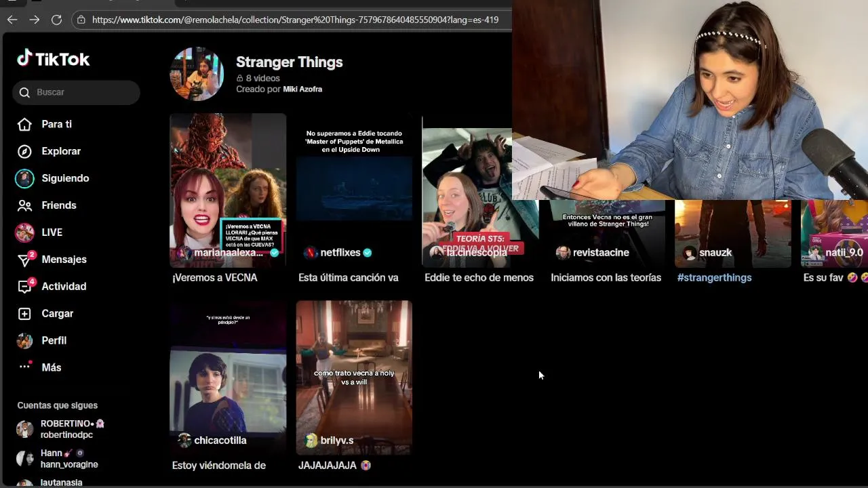Open the marianaalexa Vecna video thumbnail
This screenshot has height=488, width=868.
(228, 190)
